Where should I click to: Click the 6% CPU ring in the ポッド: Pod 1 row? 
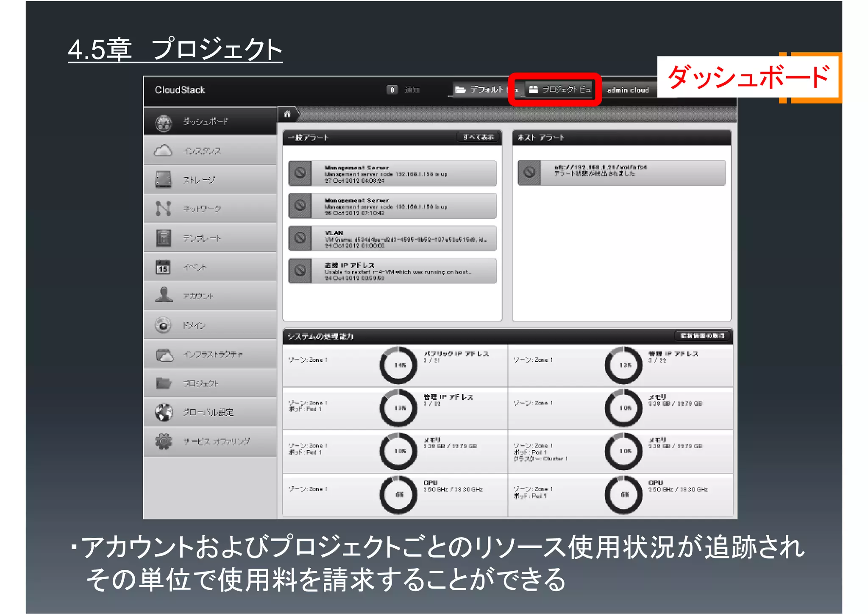click(x=623, y=494)
